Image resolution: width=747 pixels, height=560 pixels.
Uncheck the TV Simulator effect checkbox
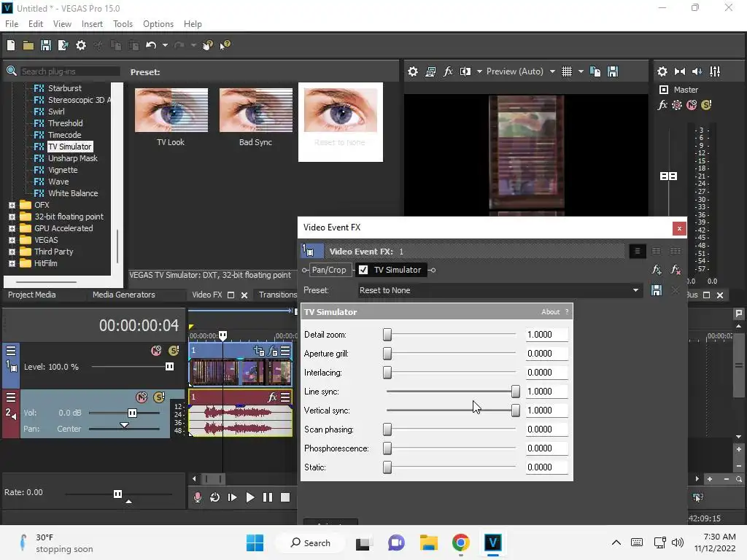pyautogui.click(x=363, y=270)
